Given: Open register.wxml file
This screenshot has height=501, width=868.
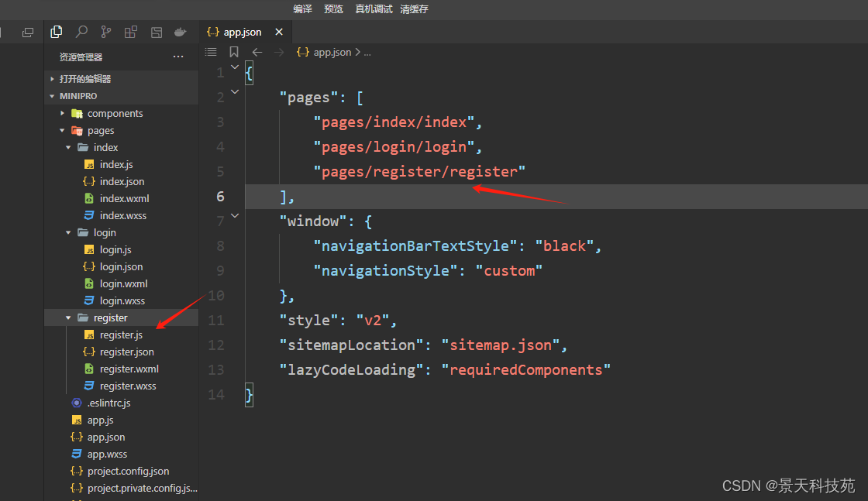Looking at the screenshot, I should (129, 369).
